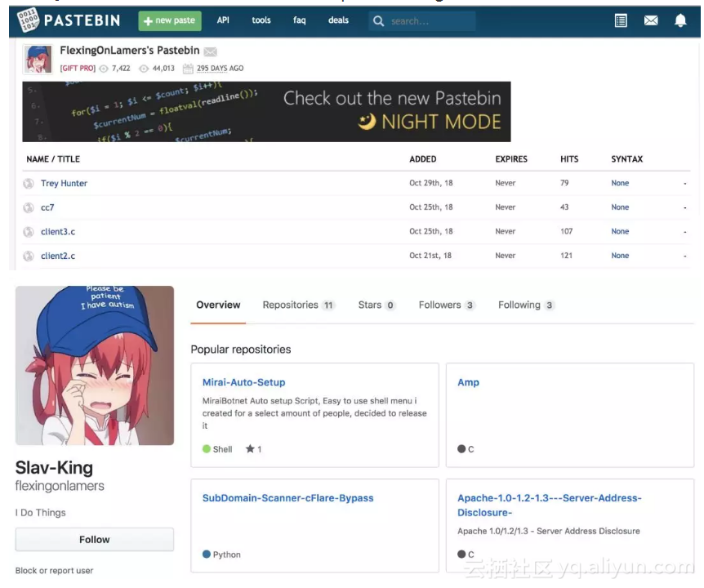Click the new paste button
This screenshot has width=704, height=588.
coord(170,20)
